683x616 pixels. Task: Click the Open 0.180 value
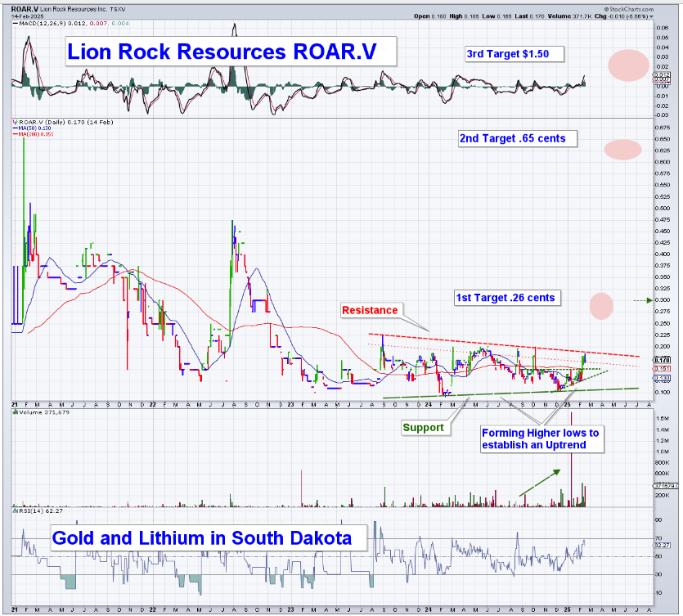point(430,16)
